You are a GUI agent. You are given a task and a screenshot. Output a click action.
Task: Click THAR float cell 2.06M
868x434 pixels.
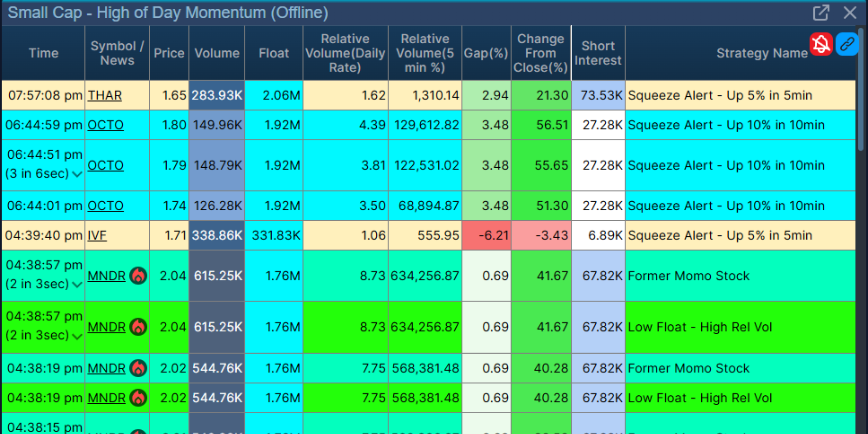pyautogui.click(x=274, y=95)
